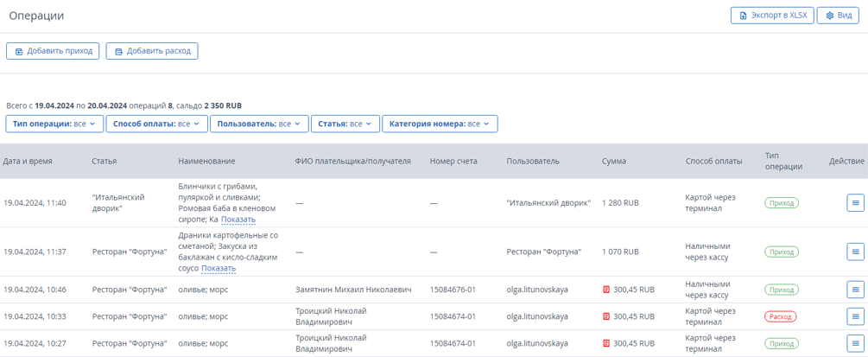Click account number 15084676-01
Viewport: 868px width, 357px height.
(453, 290)
